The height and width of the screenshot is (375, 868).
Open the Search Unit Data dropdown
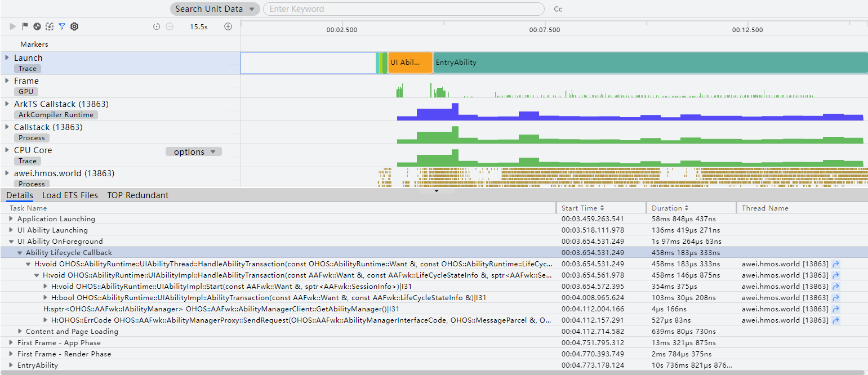pyautogui.click(x=215, y=9)
